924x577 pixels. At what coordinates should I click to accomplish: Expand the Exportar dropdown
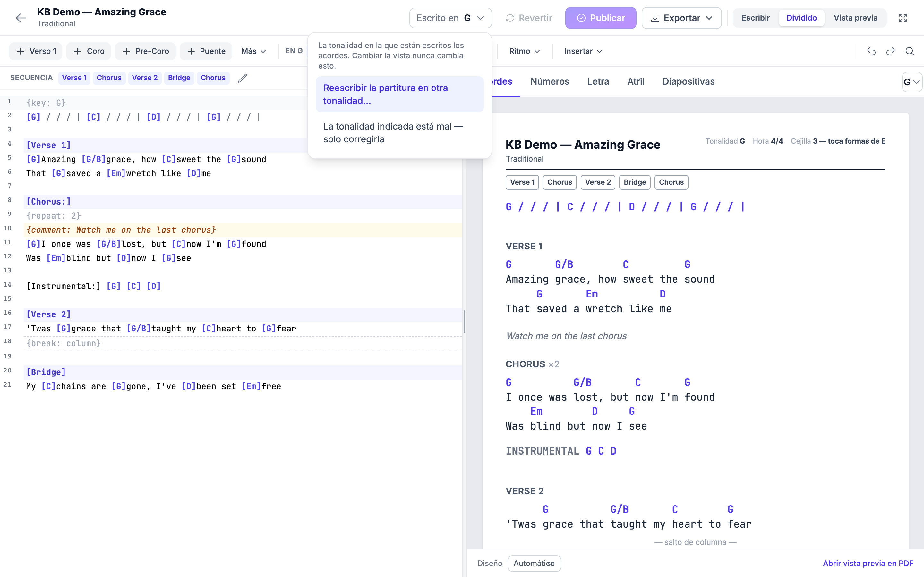[681, 18]
